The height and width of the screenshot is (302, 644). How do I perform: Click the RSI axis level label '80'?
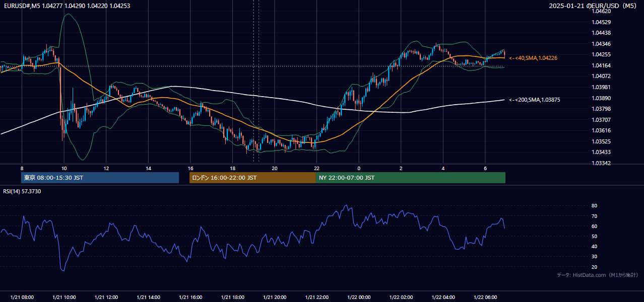[x=594, y=206]
